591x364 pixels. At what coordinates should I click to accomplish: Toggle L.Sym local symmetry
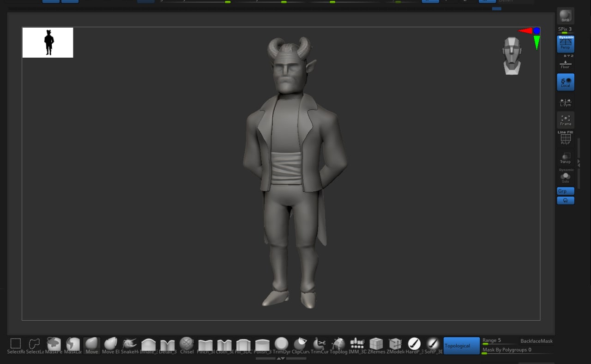[565, 101]
